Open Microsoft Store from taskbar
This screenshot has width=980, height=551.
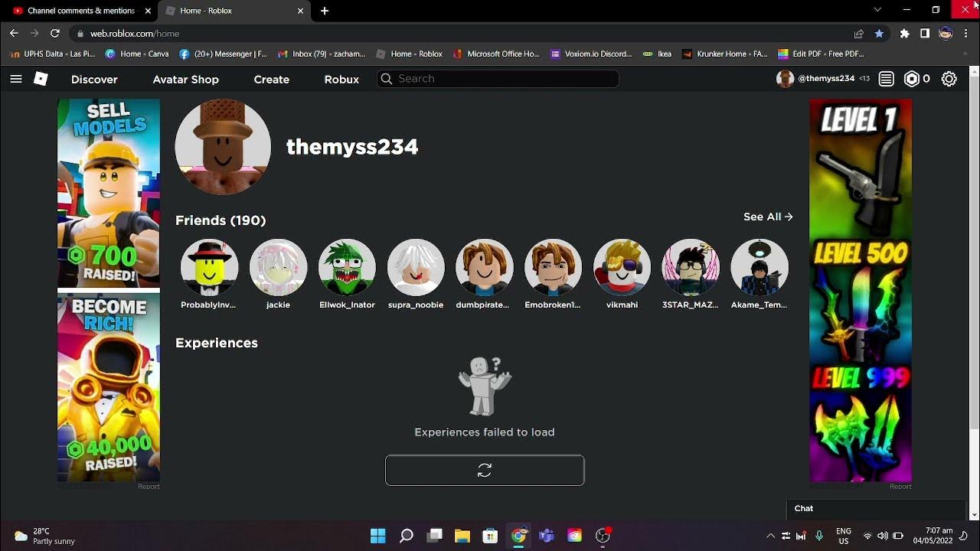[490, 535]
